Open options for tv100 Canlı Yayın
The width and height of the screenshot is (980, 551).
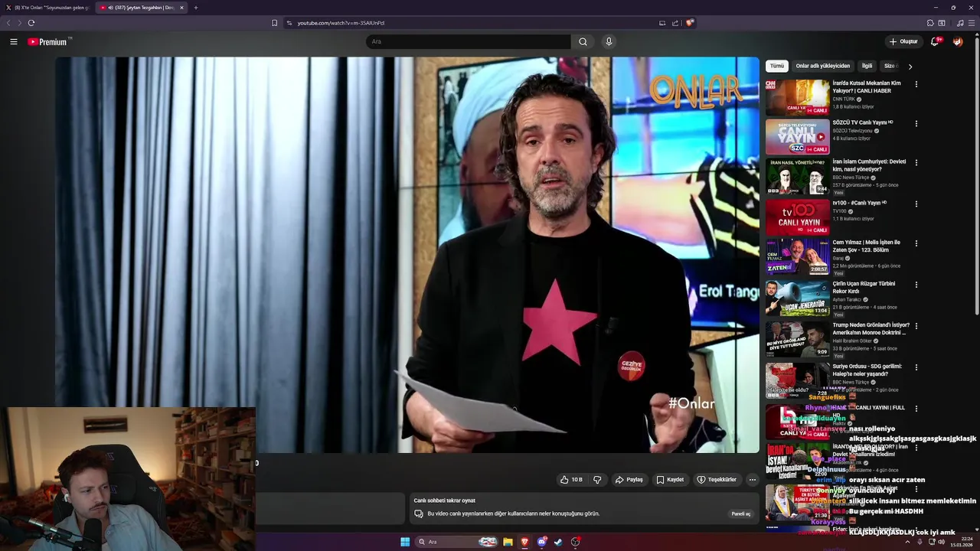pos(916,204)
